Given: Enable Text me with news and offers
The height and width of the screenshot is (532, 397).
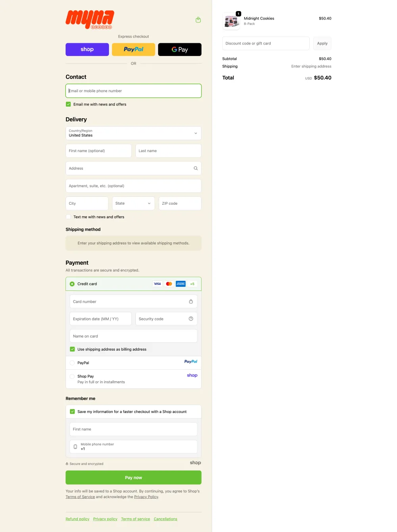Looking at the screenshot, I should (68, 217).
